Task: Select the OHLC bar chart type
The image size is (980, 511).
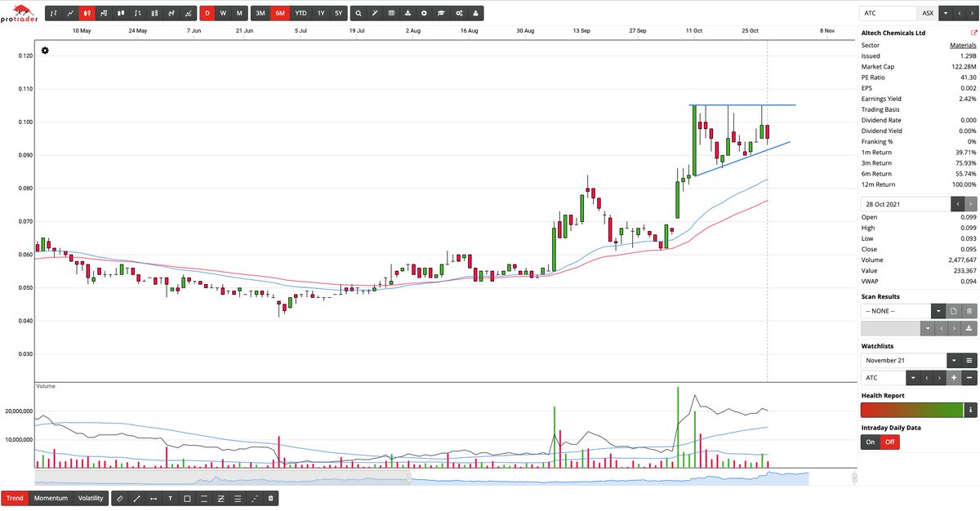Action: click(54, 13)
